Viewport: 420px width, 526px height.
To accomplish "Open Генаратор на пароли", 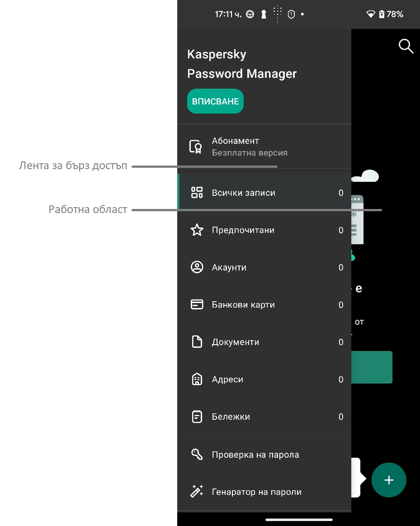I will click(256, 492).
